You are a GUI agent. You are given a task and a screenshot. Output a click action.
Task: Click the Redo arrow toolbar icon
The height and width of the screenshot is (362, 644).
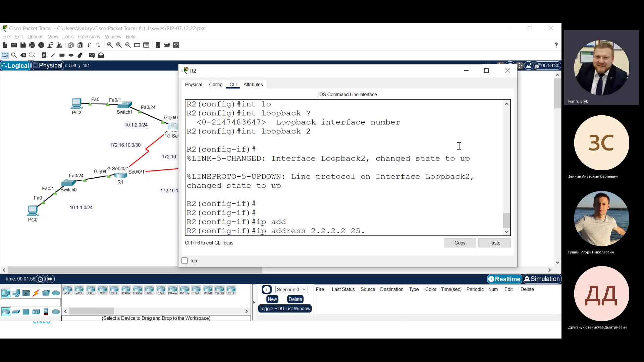tap(98, 45)
